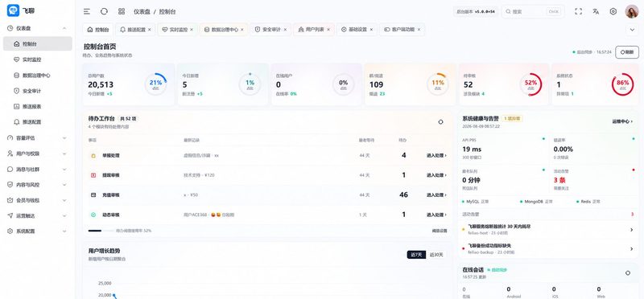The width and height of the screenshot is (644, 299).
Task: Open 运维中心 link in system health panel
Action: pos(622,121)
